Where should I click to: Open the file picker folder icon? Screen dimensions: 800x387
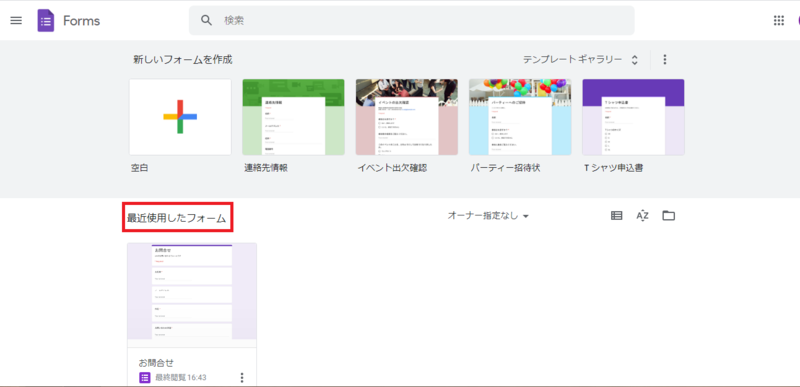(668, 216)
